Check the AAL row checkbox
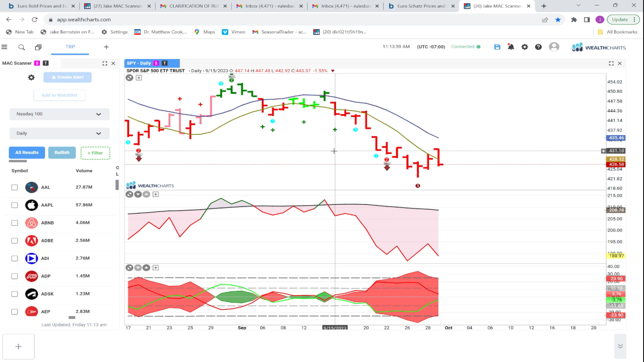Viewport: 644px width, 362px height. point(14,187)
